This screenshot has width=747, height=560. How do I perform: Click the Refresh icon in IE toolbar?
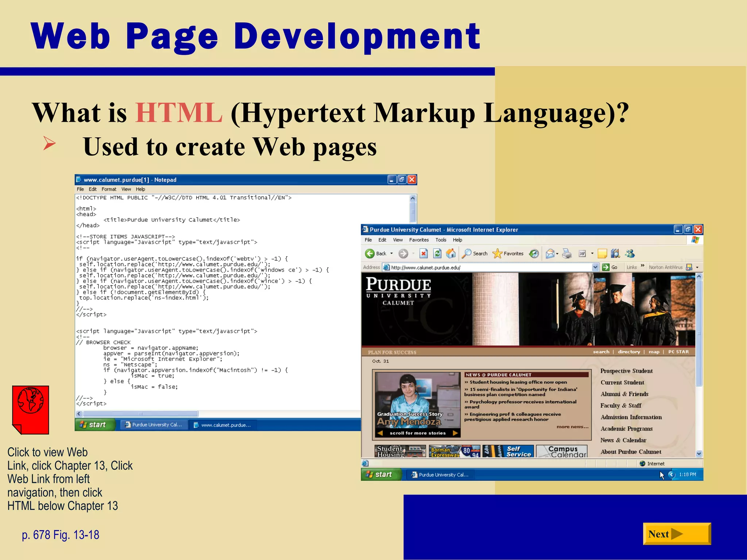(x=437, y=253)
